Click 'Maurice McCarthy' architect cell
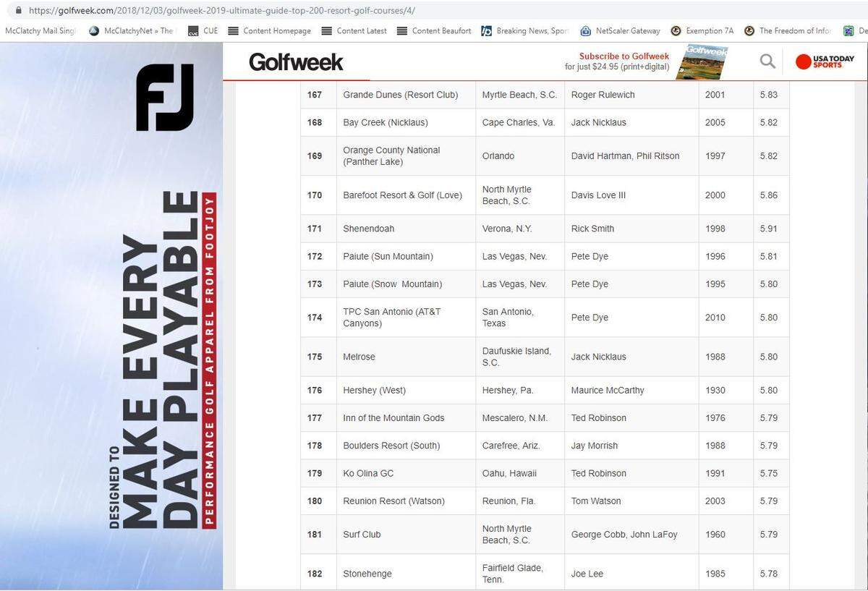 631,390
